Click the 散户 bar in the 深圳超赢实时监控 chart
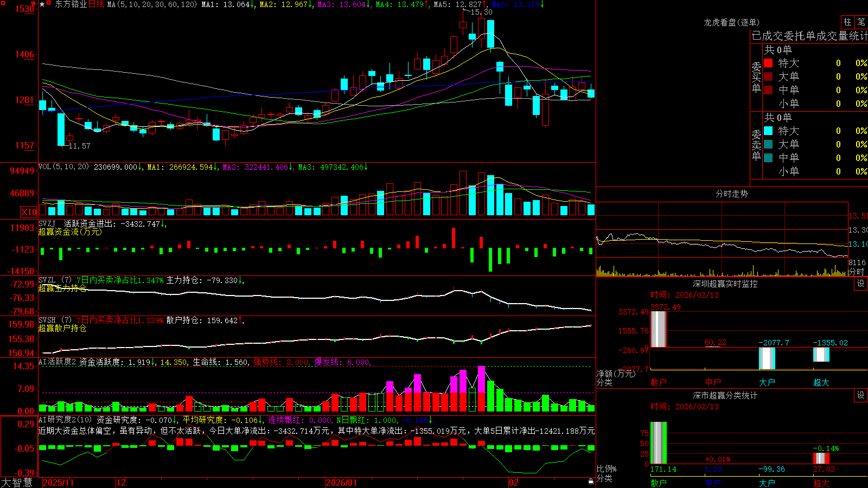868x488 pixels. (658, 329)
